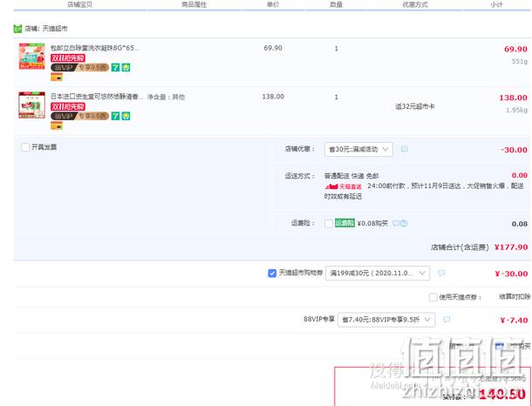
Task: Click the 优惠方式 column header
Action: point(415,4)
